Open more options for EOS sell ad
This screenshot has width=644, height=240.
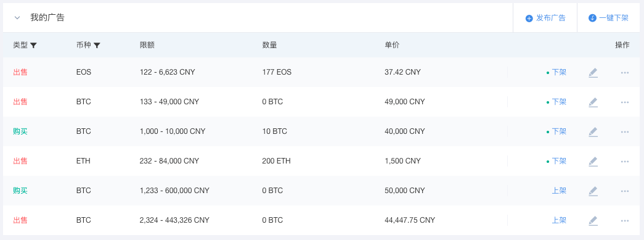(x=625, y=73)
